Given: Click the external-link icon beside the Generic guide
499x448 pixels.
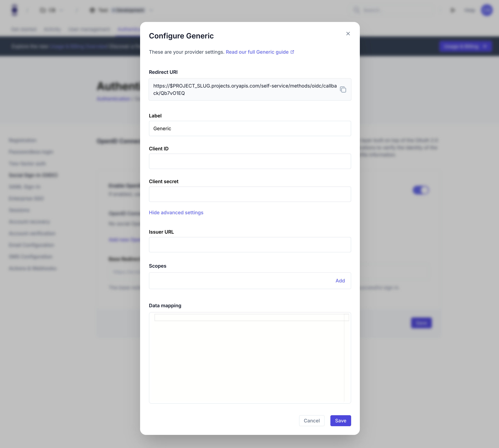Looking at the screenshot, I should coord(292,52).
